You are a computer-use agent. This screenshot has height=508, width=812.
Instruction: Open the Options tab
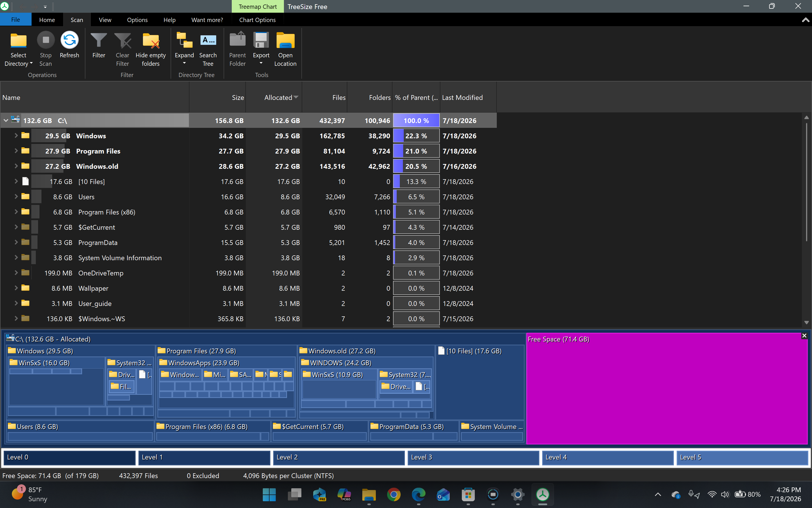pyautogui.click(x=137, y=20)
